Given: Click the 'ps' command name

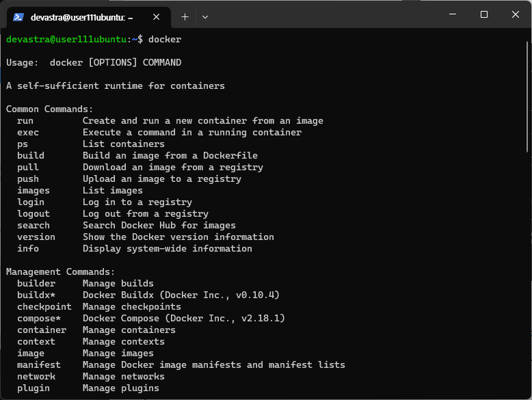Looking at the screenshot, I should [23, 144].
